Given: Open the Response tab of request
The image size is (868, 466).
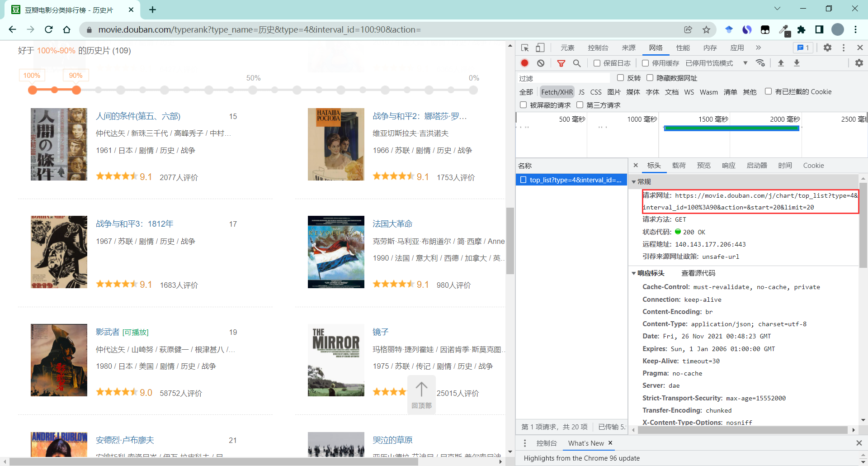Looking at the screenshot, I should click(728, 166).
